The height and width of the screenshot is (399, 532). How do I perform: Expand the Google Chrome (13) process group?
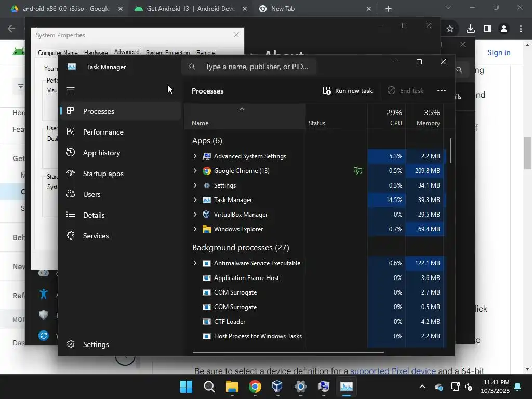pos(195,170)
